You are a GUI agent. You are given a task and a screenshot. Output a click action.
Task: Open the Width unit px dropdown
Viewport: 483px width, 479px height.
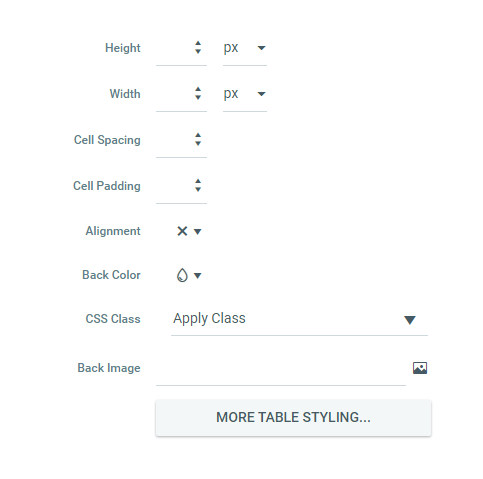coord(245,94)
